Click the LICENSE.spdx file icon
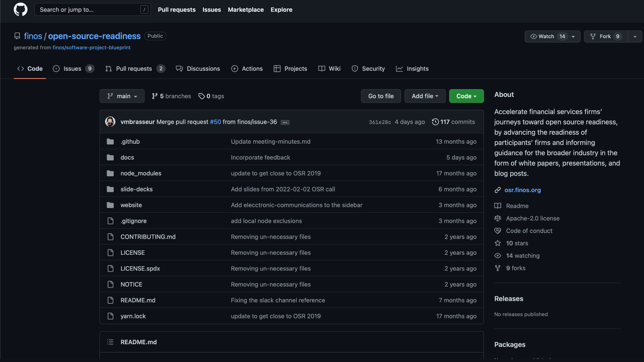Image resolution: width=644 pixels, height=362 pixels. click(110, 268)
